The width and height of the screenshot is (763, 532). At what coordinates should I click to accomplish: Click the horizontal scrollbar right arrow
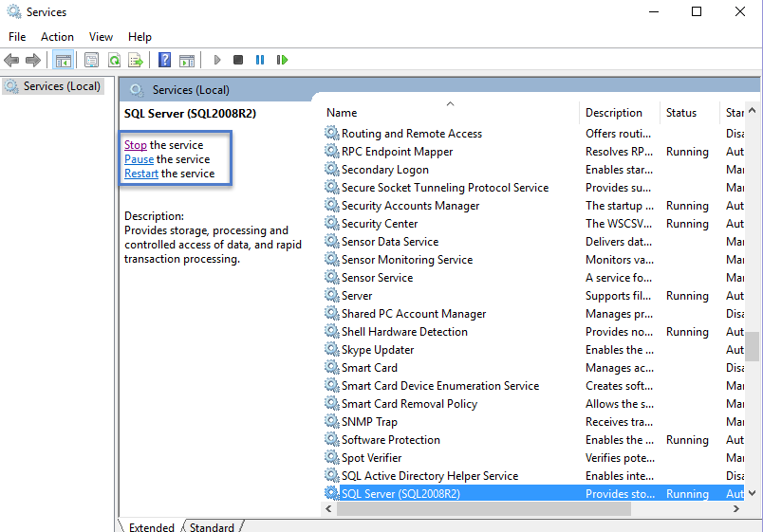click(x=736, y=508)
